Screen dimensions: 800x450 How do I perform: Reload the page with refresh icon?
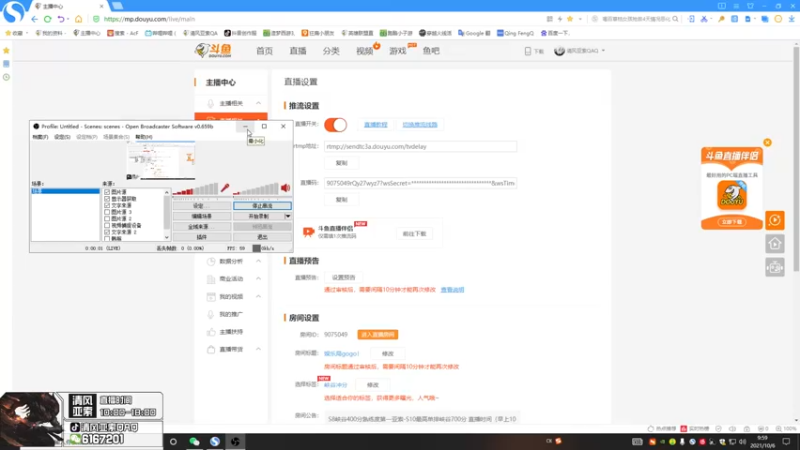47,19
